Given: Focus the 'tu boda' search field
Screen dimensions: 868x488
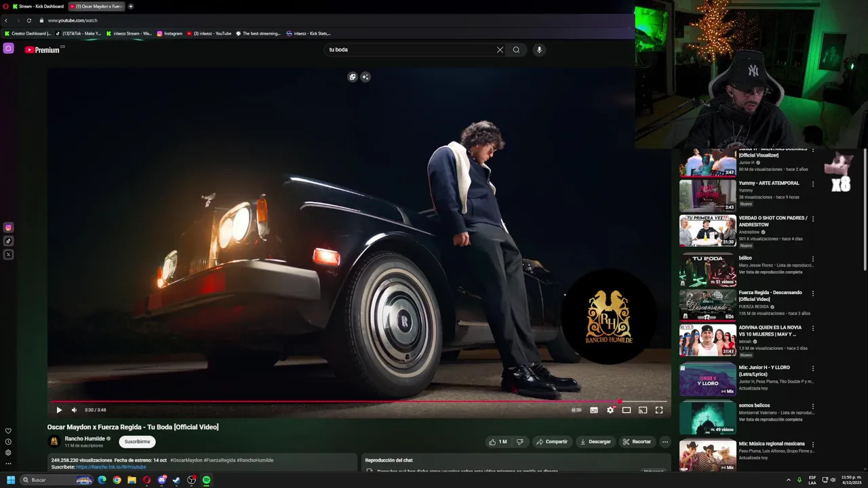Looking at the screenshot, I should click(x=410, y=49).
